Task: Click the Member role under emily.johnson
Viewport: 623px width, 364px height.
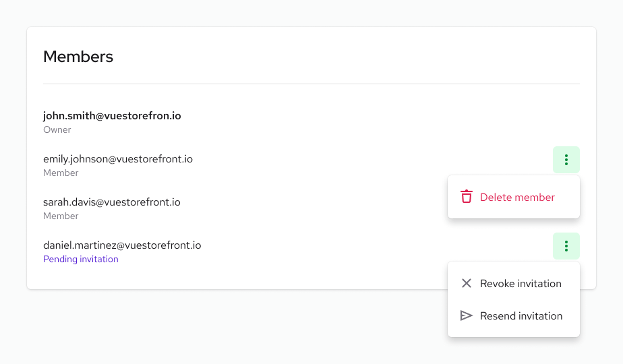Action: point(61,173)
